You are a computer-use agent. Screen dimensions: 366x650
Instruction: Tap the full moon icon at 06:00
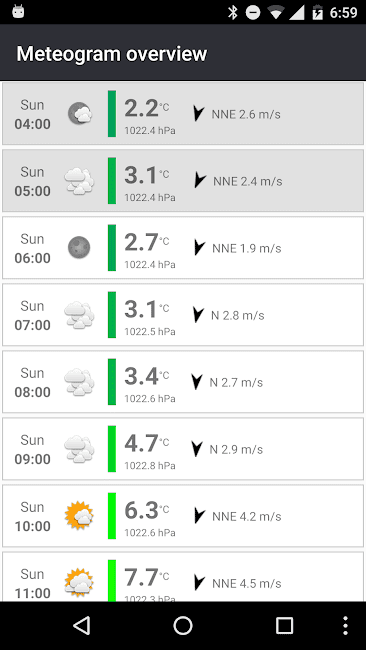[x=79, y=247]
